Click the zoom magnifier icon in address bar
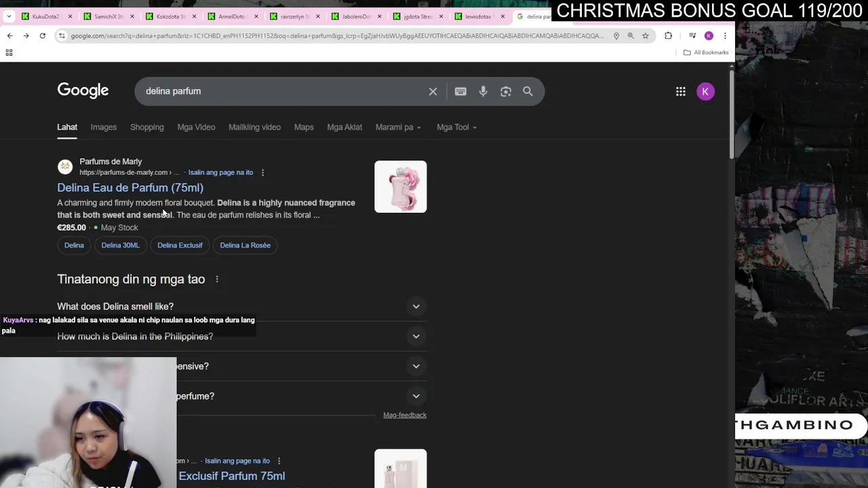Screen dimensions: 868x488 pos(631,36)
